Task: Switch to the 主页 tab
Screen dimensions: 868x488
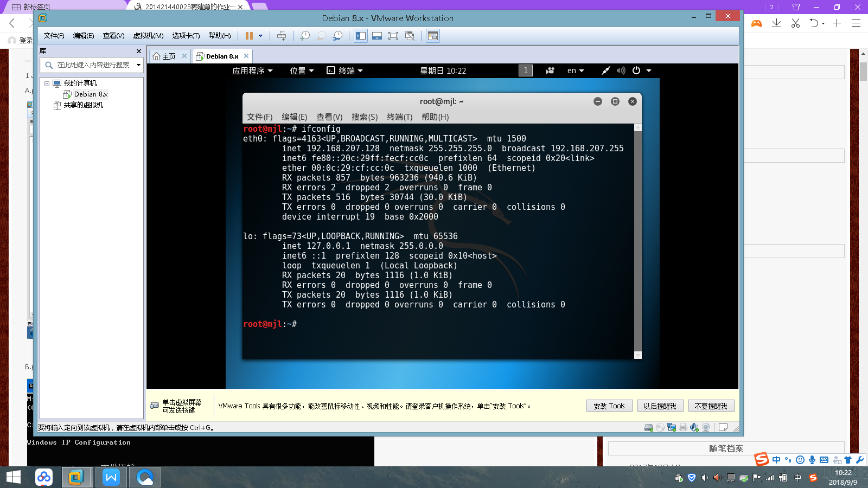Action: click(x=164, y=56)
